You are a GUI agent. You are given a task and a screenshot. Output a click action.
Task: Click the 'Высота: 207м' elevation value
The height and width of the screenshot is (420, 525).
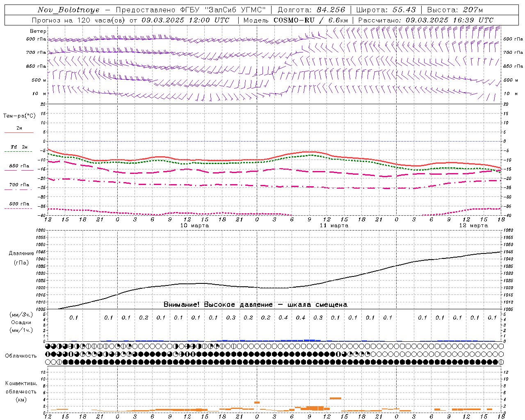coord(455,10)
